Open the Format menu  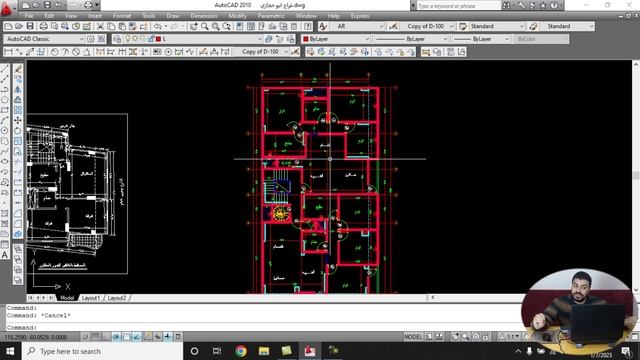point(122,16)
